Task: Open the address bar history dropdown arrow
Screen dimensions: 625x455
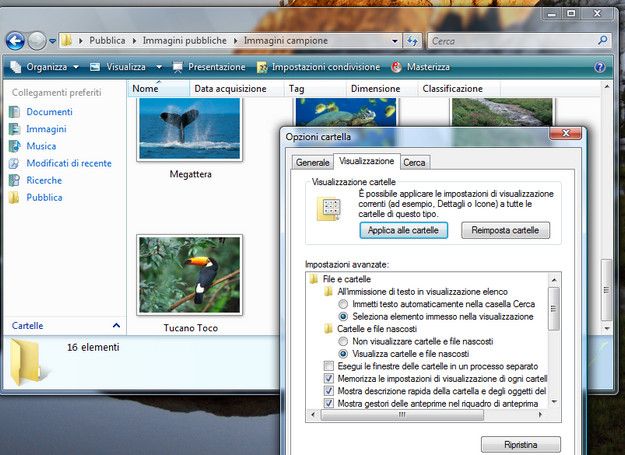Action: click(x=394, y=41)
